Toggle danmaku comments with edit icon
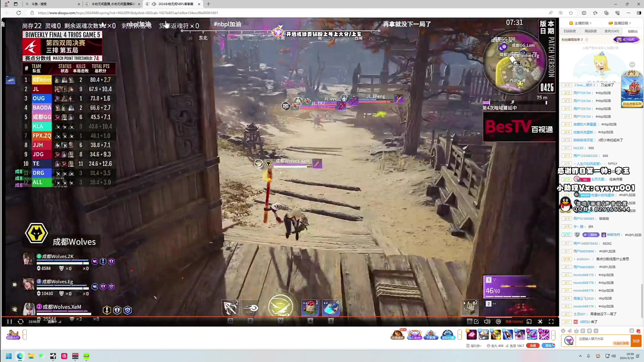This screenshot has width=644, height=362. point(476,321)
